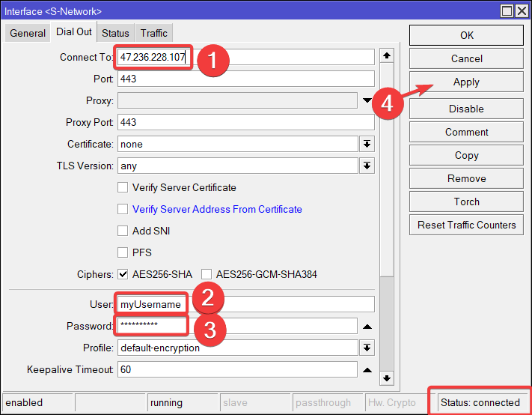The width and height of the screenshot is (532, 415).
Task: Open the Certificate dropdown
Action: pyautogui.click(x=367, y=144)
